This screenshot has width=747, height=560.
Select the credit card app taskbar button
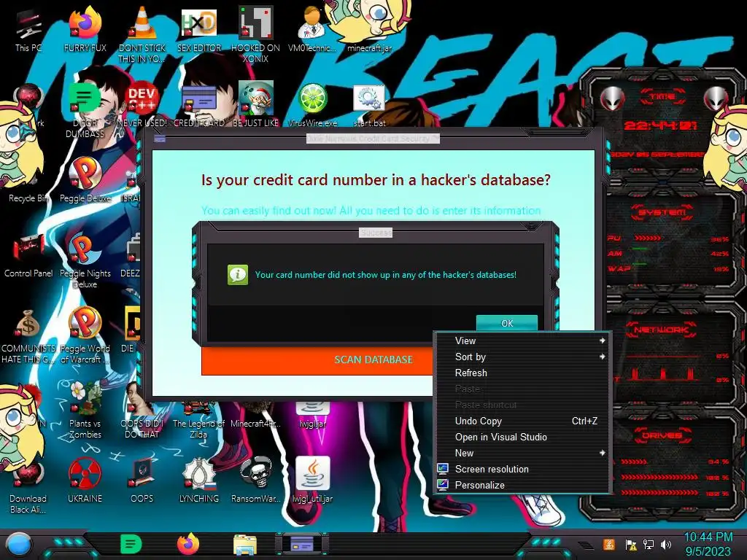(x=301, y=544)
